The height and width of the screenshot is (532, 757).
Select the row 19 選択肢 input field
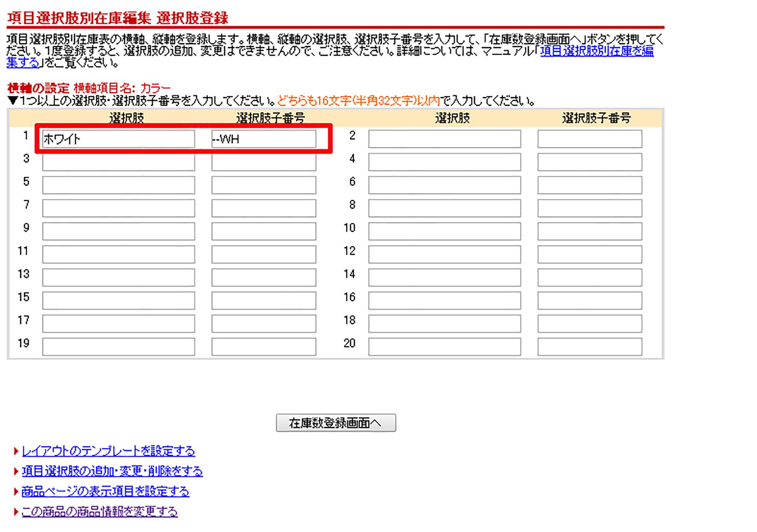pos(119,347)
